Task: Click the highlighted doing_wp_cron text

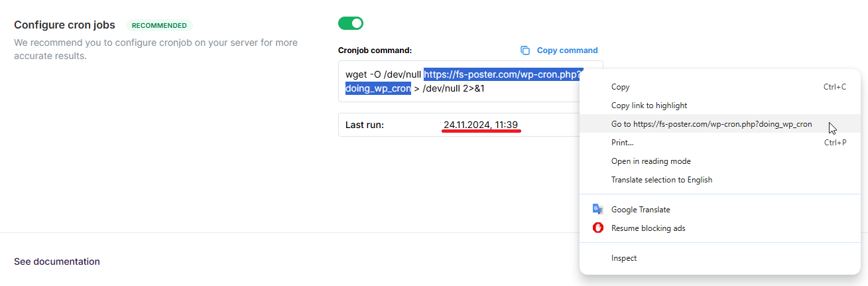Action: 378,88
